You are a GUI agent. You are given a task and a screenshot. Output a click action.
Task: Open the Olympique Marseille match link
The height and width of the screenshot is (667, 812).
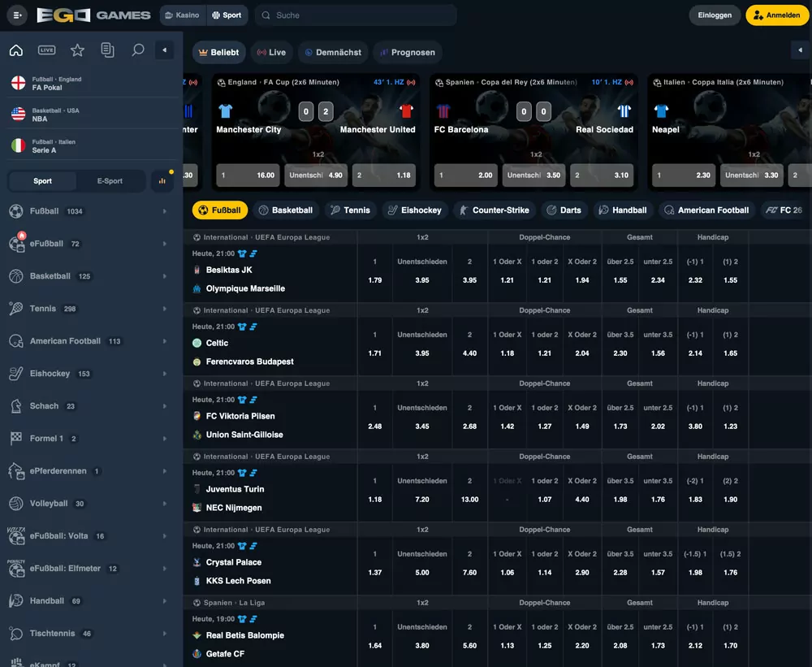click(245, 288)
